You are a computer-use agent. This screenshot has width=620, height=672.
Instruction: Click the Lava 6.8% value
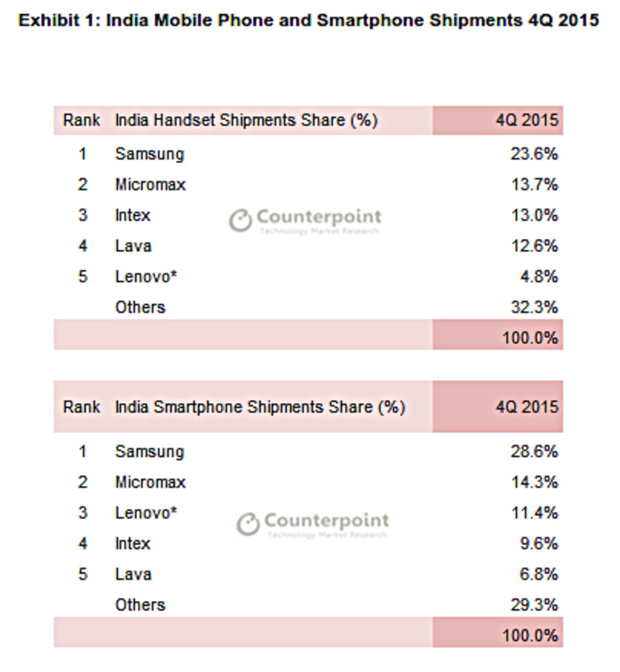[539, 575]
